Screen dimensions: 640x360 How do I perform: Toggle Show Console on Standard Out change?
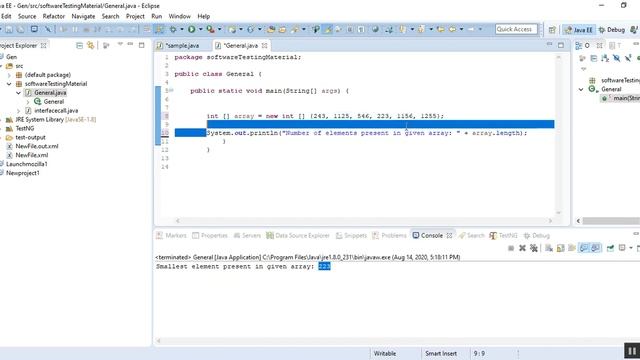click(x=584, y=248)
